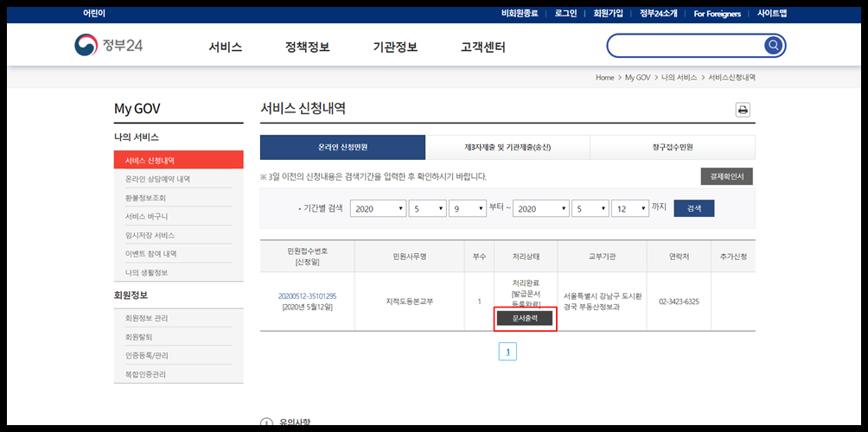The image size is (868, 432).
Task: Click 나의 서비스 in breadcrumb
Action: coord(679,78)
